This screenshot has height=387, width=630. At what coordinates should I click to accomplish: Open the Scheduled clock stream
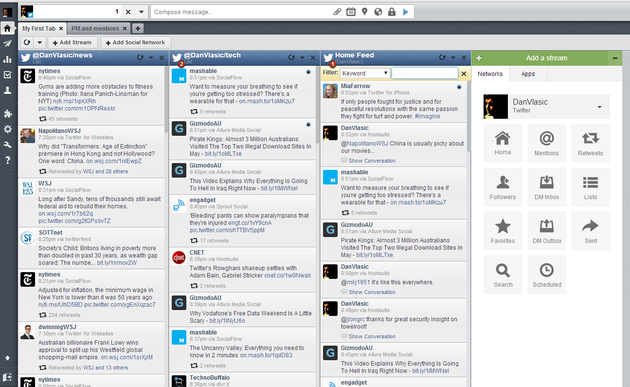point(546,274)
